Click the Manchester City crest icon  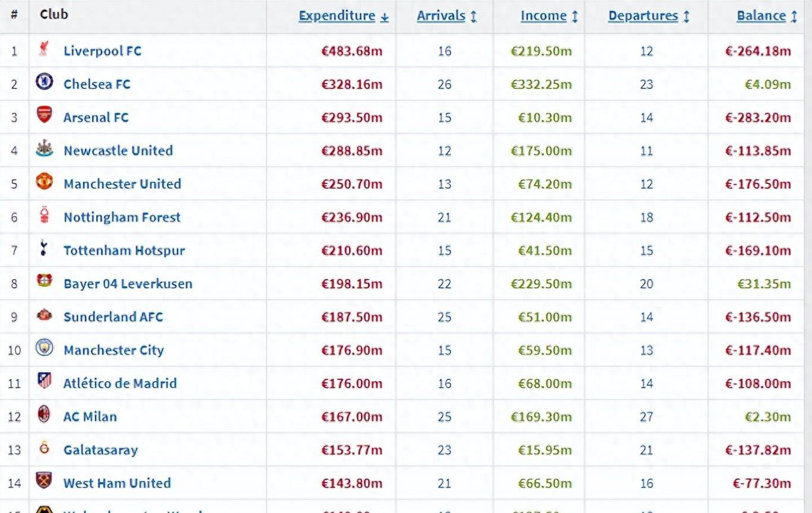pos(44,348)
